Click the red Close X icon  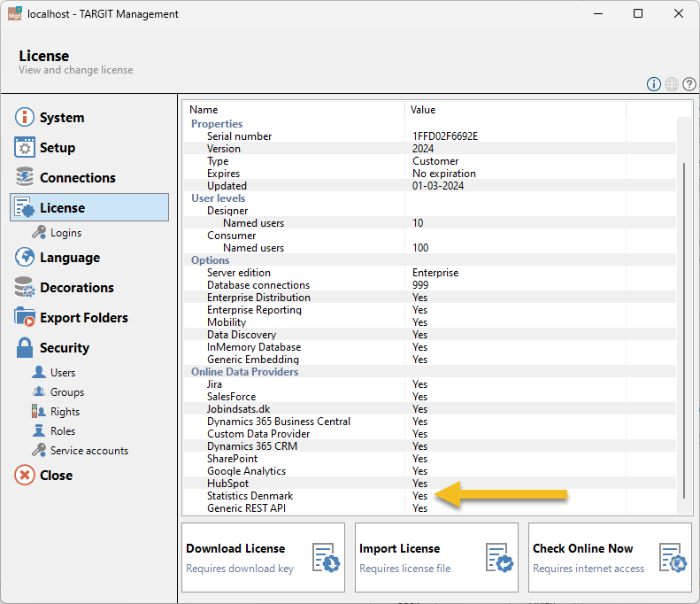coord(25,475)
